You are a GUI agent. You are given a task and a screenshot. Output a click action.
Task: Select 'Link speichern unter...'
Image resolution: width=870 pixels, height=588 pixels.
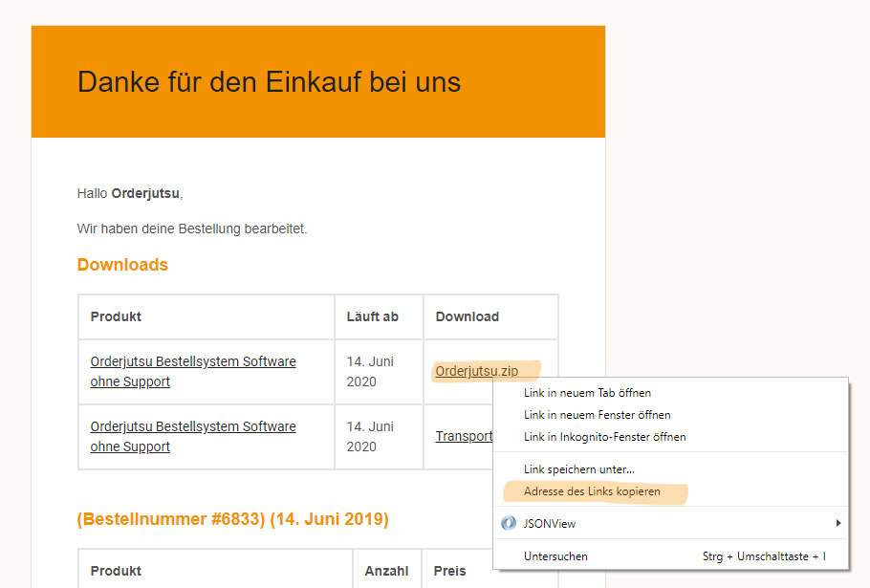coord(670,469)
